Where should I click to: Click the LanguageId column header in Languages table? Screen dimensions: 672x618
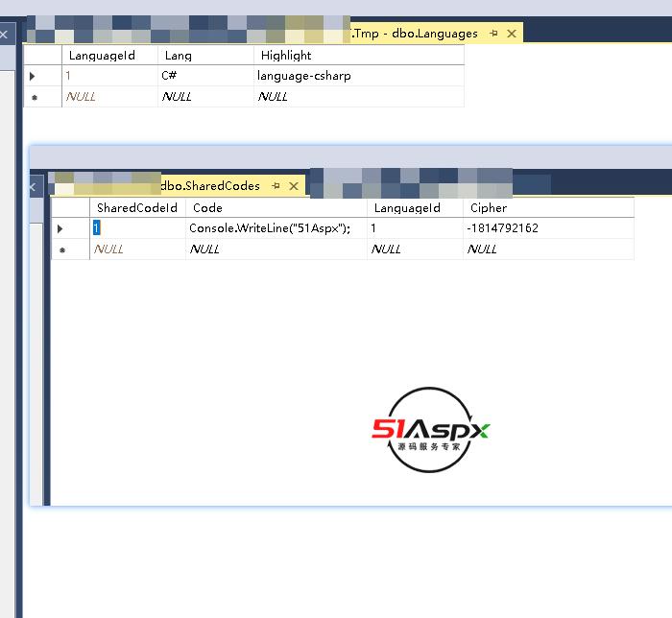(x=109, y=56)
